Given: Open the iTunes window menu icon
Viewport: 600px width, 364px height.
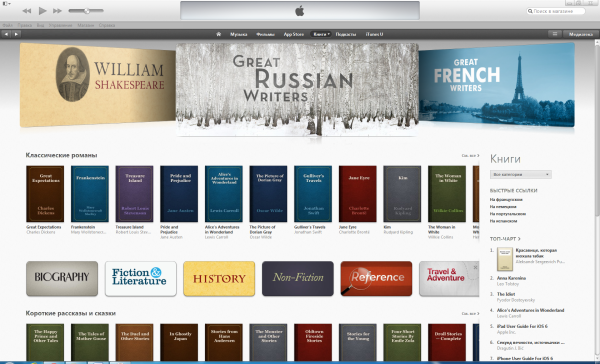Looking at the screenshot, I should click(x=6, y=3).
